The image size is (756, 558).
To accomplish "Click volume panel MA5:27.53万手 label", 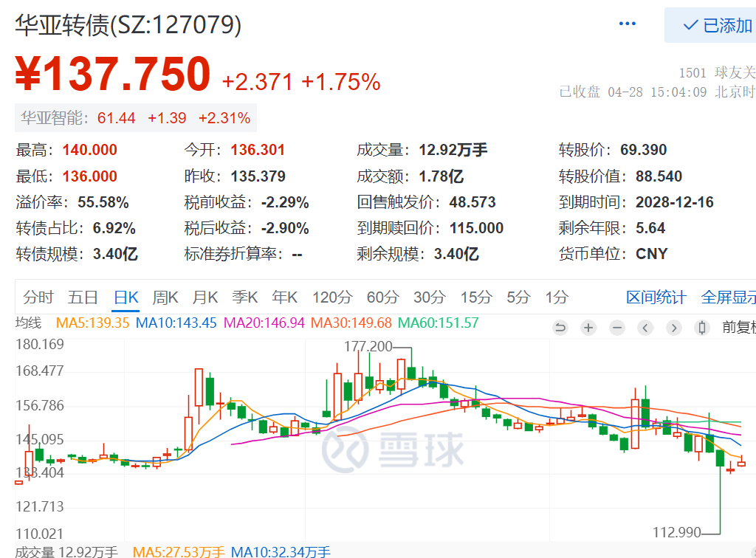I will click(x=179, y=552).
